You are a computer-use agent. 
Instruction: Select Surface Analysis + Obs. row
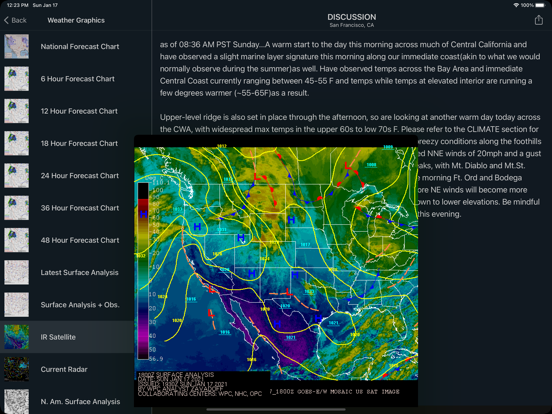[76, 305]
